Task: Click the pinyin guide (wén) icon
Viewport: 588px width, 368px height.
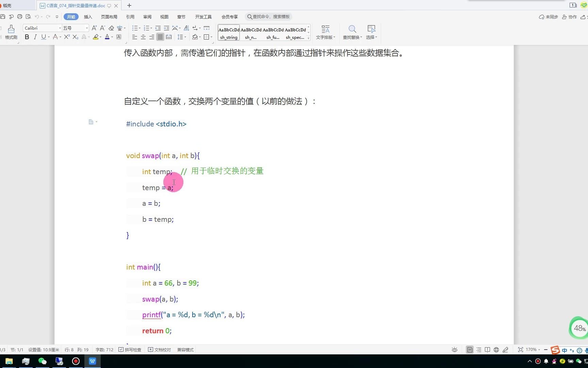Action: point(120,28)
